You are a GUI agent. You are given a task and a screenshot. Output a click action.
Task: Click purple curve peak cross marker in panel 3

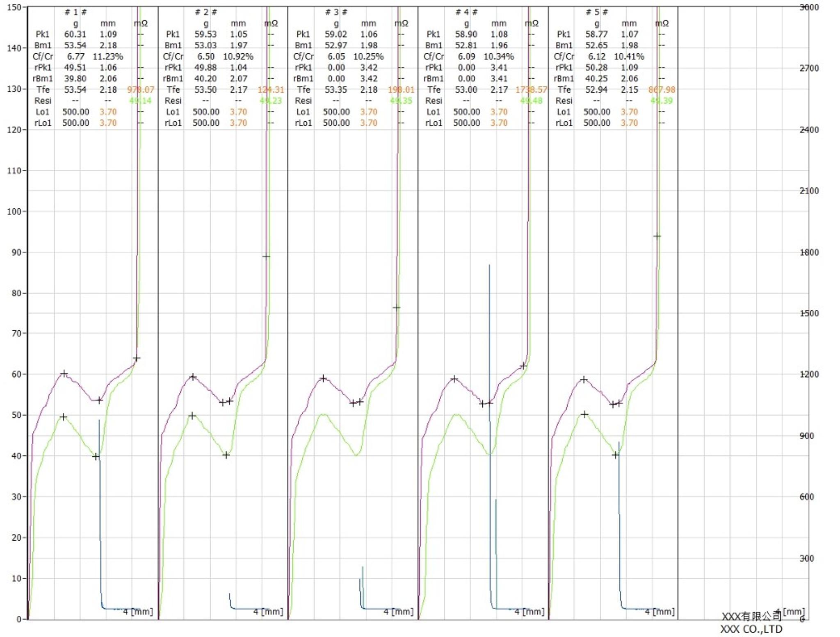tap(323, 378)
